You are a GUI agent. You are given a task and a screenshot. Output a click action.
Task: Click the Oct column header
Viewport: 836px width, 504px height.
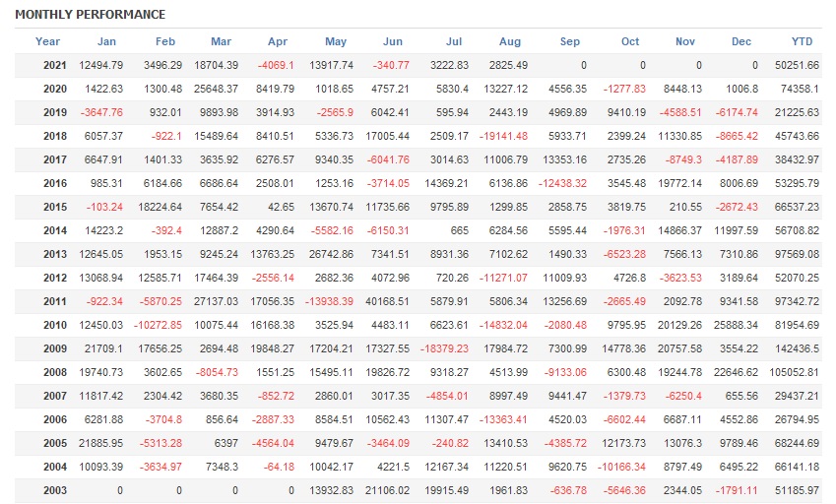pos(630,41)
